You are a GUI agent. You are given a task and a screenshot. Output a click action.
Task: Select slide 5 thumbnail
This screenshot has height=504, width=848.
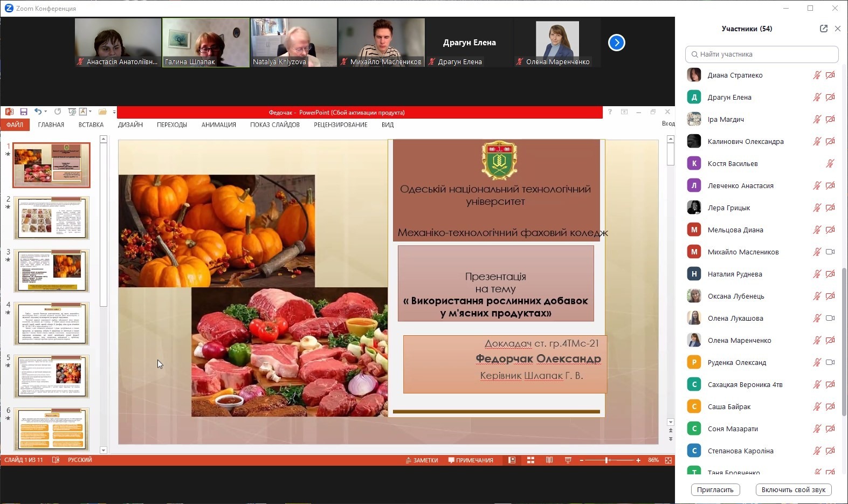(51, 376)
